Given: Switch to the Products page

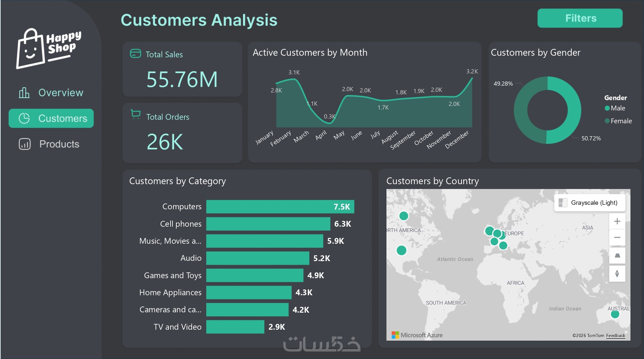Looking at the screenshot, I should pos(59,144).
